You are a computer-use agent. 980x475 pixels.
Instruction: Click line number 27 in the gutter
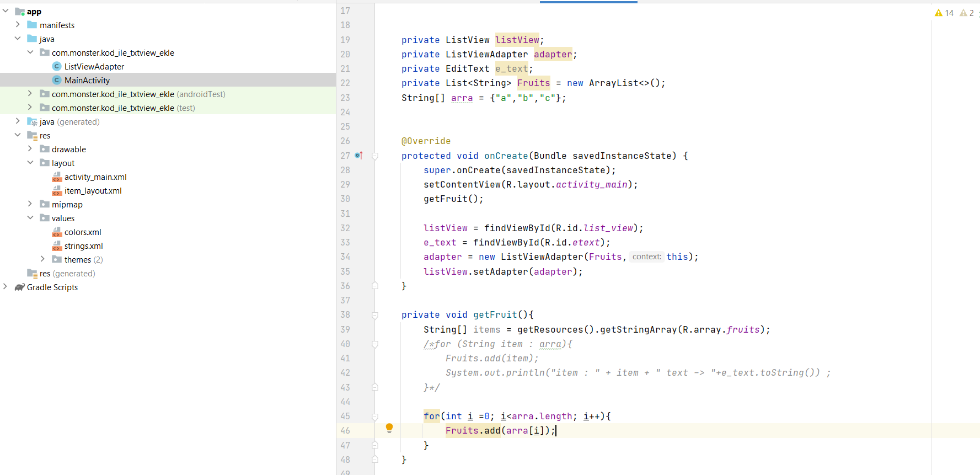(x=345, y=156)
